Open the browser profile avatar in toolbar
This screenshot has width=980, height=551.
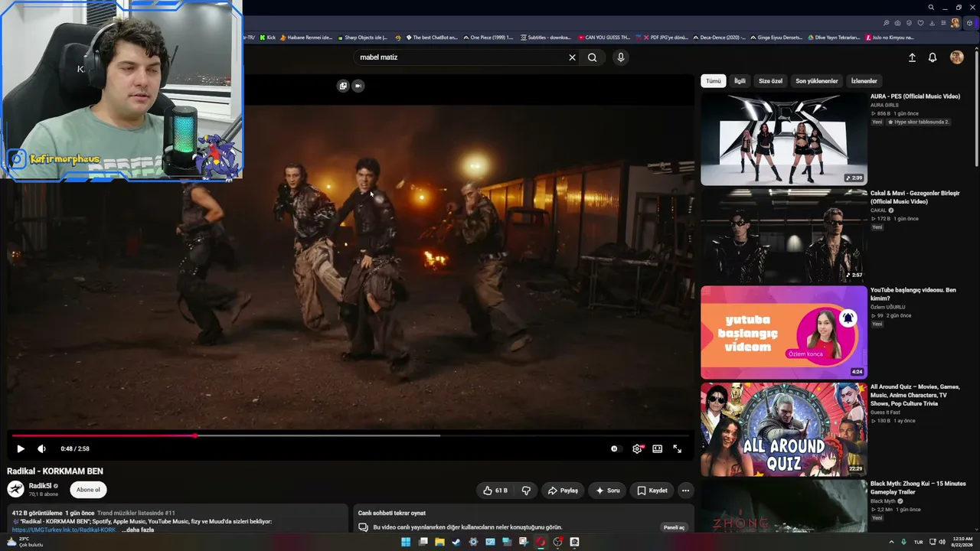coord(955,23)
